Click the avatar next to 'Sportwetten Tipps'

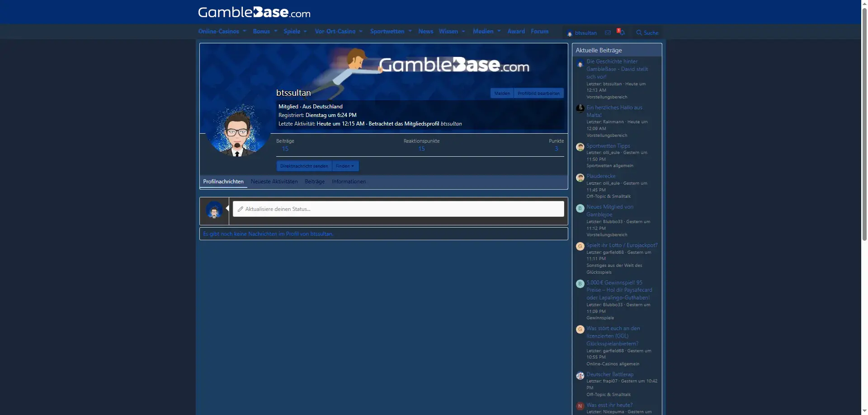tap(580, 147)
